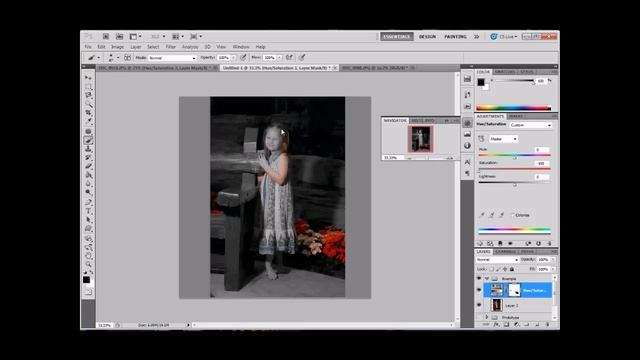Open layer style fx menu in Layers footer
Screen dimensions: 640x360
(x=496, y=325)
